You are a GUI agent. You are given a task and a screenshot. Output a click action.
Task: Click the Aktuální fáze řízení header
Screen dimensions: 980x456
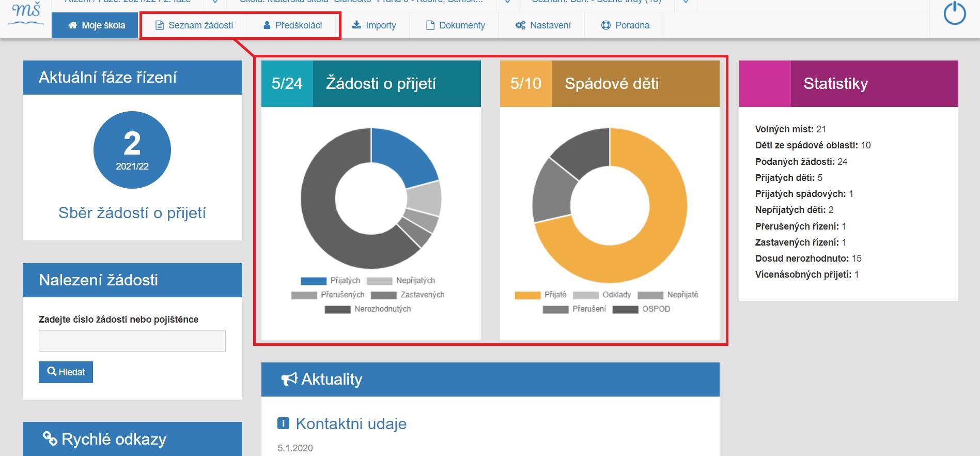pos(132,78)
